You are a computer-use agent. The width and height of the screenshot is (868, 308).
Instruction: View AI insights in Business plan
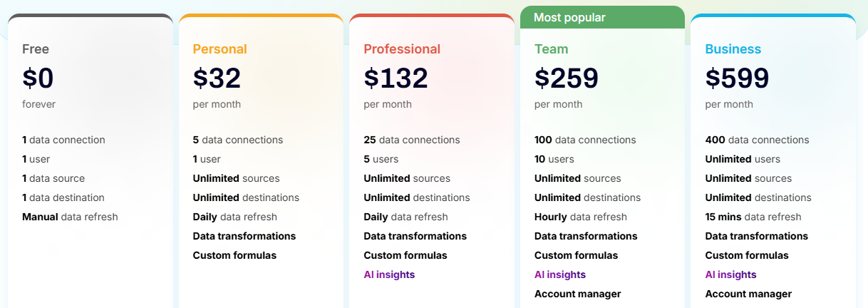730,274
